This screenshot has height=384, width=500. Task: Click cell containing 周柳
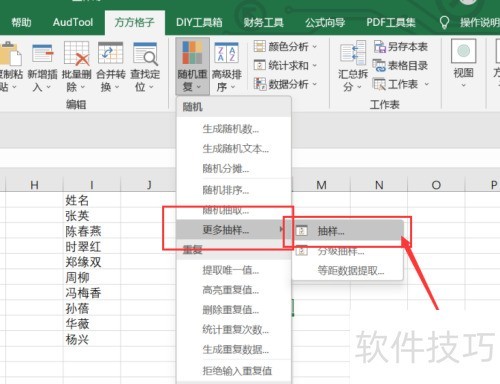click(92, 277)
